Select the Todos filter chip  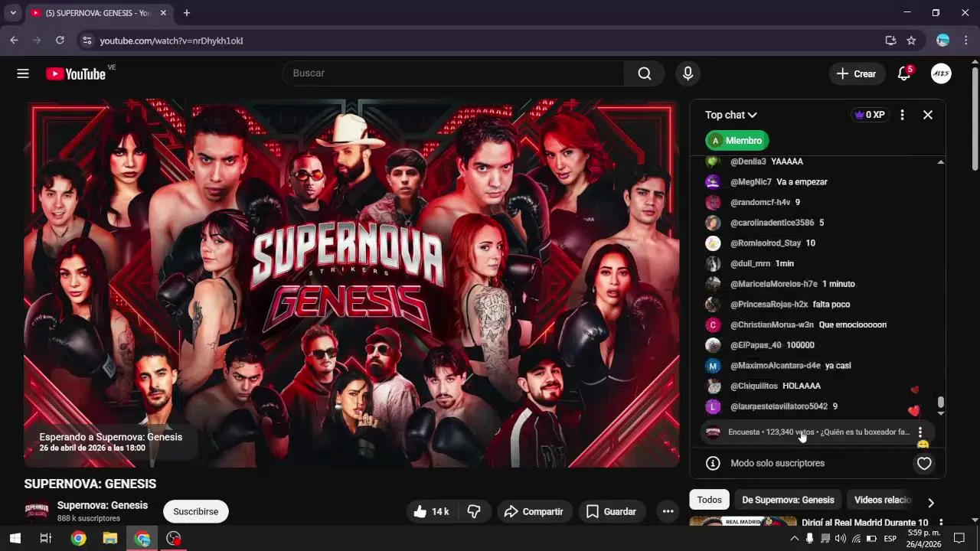[709, 500]
